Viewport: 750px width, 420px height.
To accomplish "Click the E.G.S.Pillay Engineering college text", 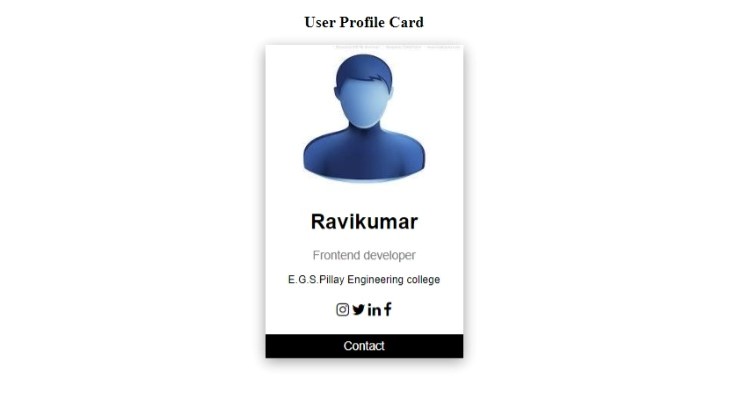I will tap(364, 279).
